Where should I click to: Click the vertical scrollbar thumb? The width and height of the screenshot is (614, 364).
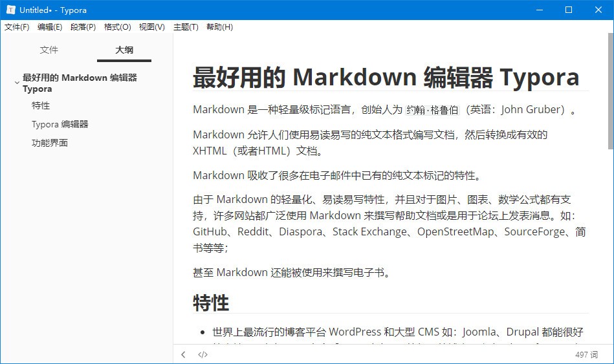(x=611, y=91)
